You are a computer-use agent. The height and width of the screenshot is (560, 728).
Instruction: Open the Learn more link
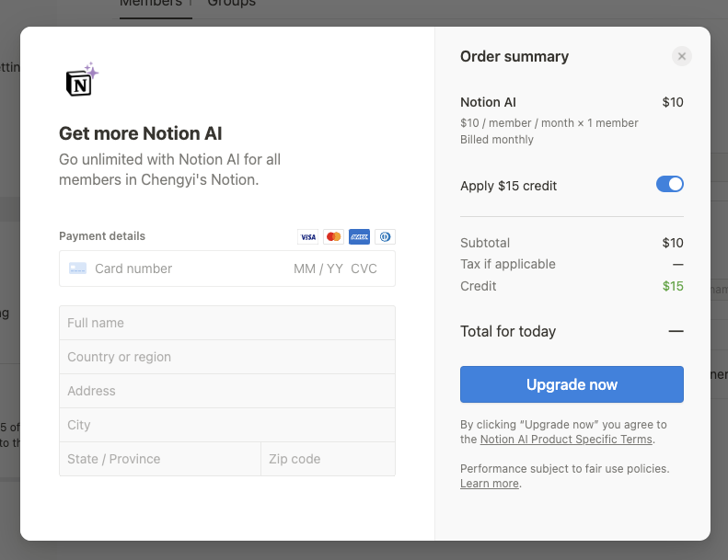tap(490, 484)
